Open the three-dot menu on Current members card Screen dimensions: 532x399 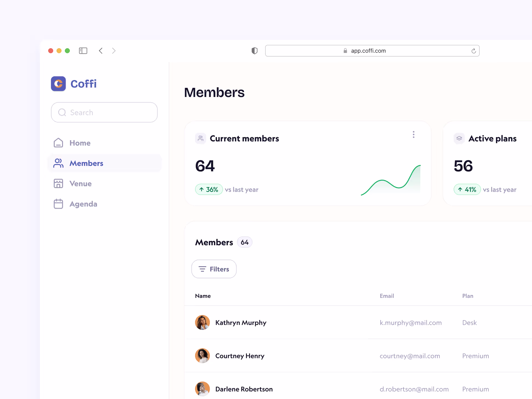pyautogui.click(x=413, y=134)
